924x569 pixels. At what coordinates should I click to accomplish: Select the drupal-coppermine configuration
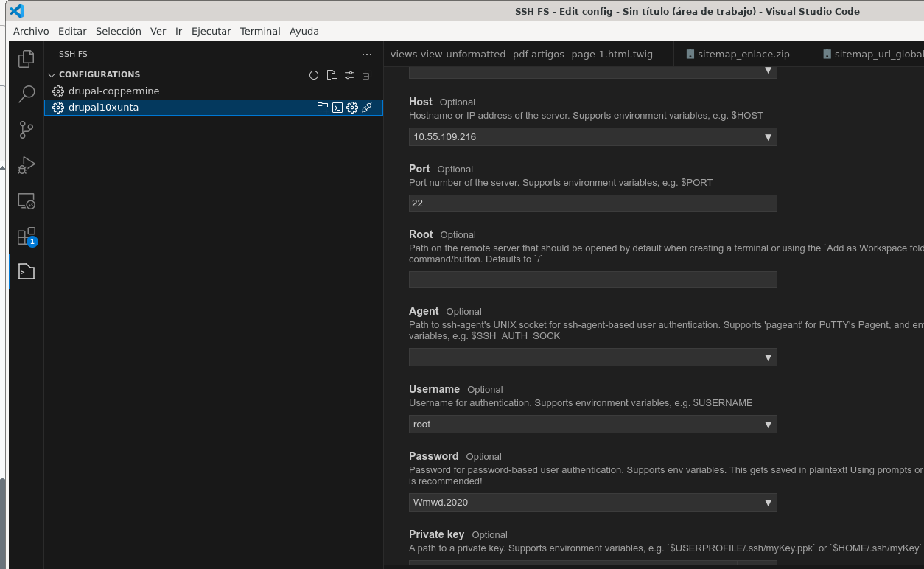point(113,91)
